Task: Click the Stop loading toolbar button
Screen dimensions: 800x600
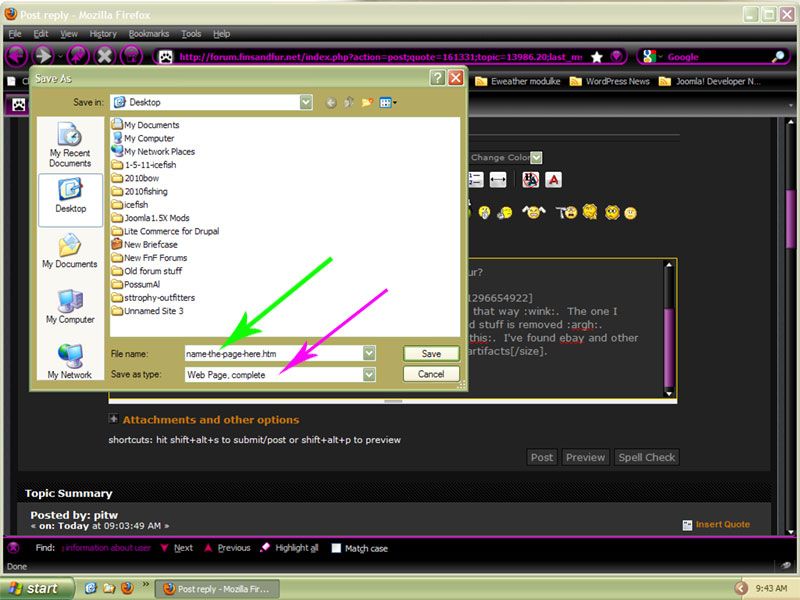Action: pos(104,55)
